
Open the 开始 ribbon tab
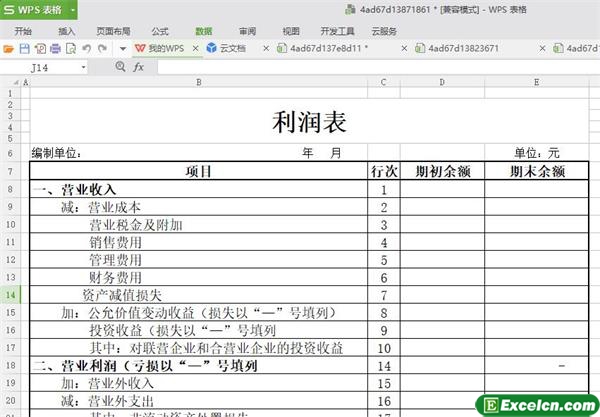(x=23, y=31)
